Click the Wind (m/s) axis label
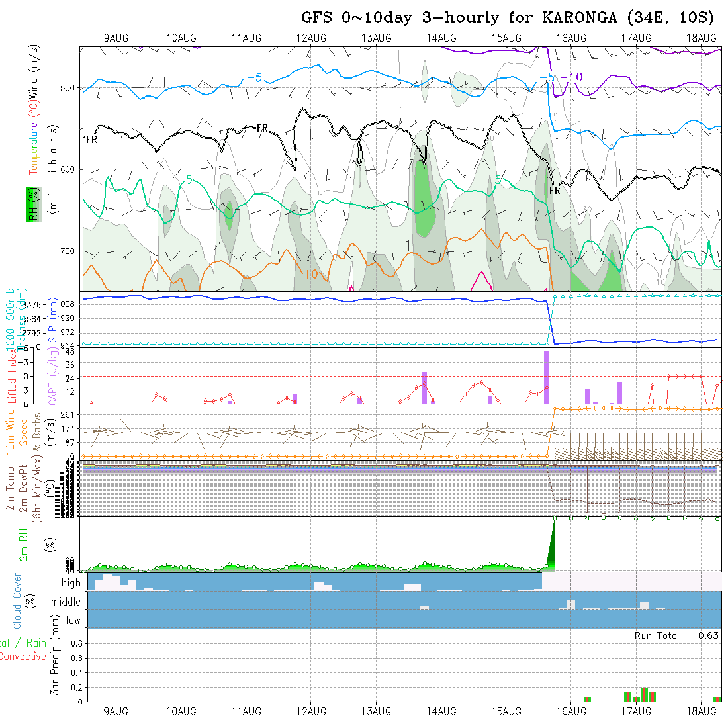 click(34, 71)
